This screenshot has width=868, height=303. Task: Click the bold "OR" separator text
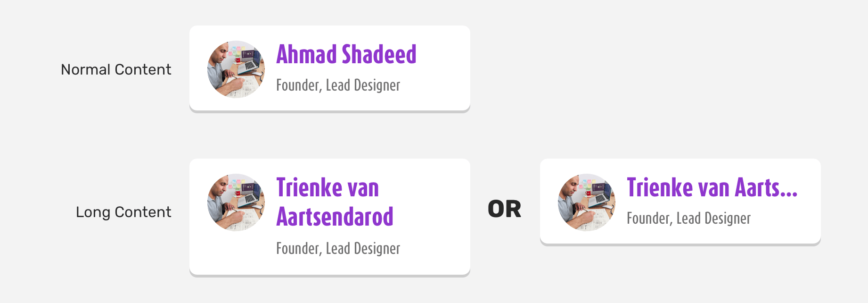point(505,209)
